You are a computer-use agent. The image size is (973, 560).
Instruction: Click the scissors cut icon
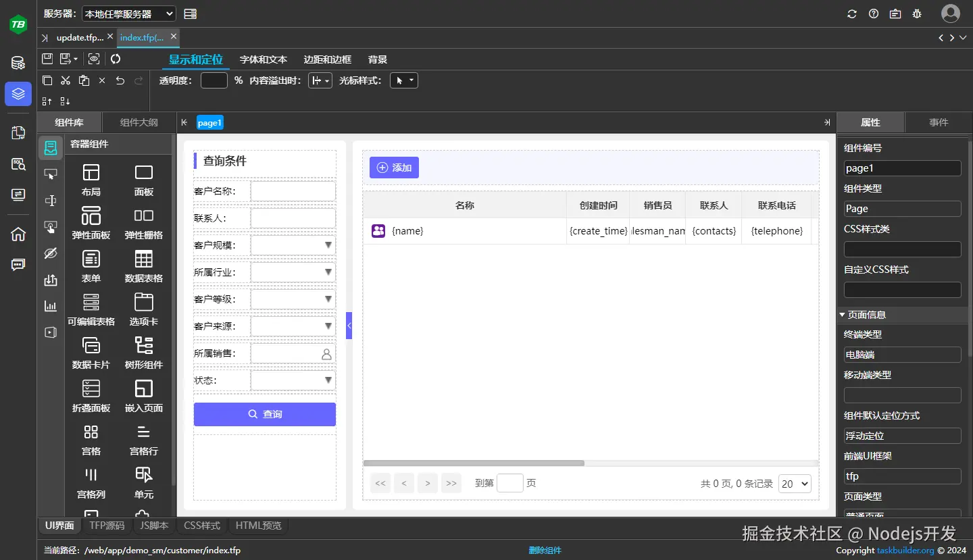66,80
